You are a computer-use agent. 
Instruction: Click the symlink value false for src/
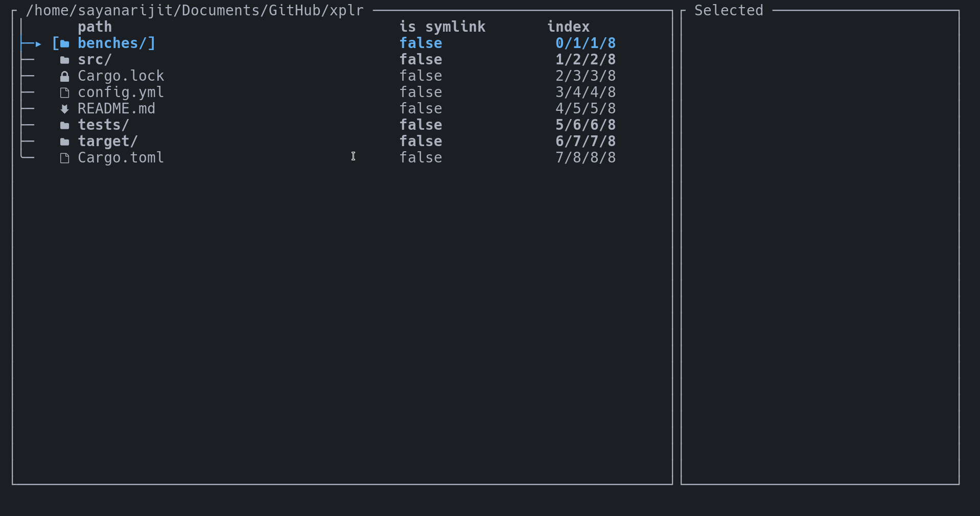(421, 60)
